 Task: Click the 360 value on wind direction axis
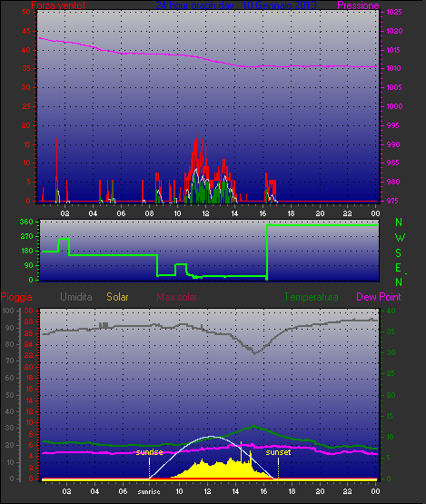point(26,222)
